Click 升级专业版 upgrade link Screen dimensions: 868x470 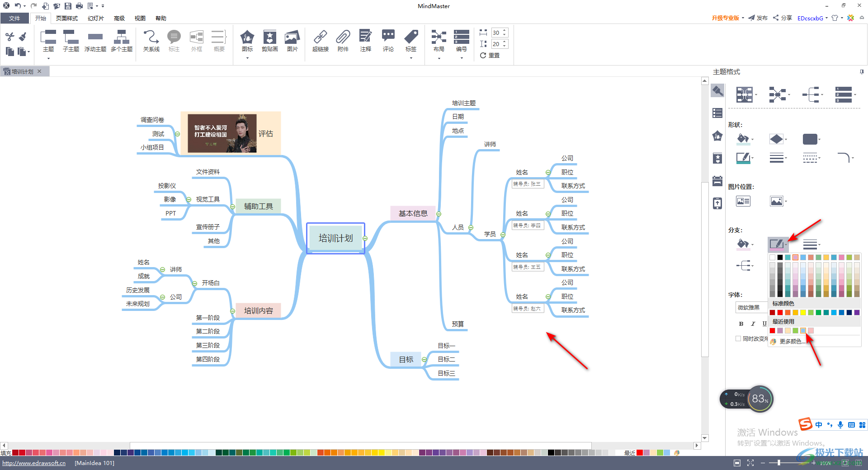[x=726, y=18]
